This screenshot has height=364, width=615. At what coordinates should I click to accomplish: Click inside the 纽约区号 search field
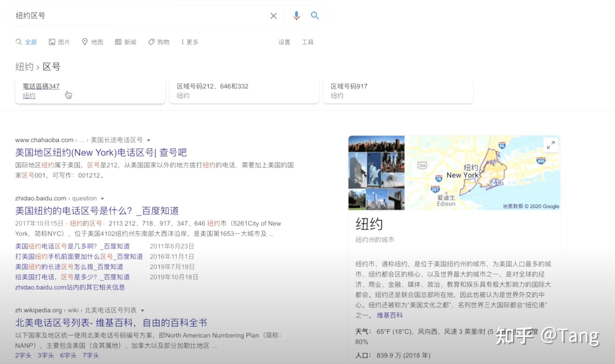tap(140, 16)
